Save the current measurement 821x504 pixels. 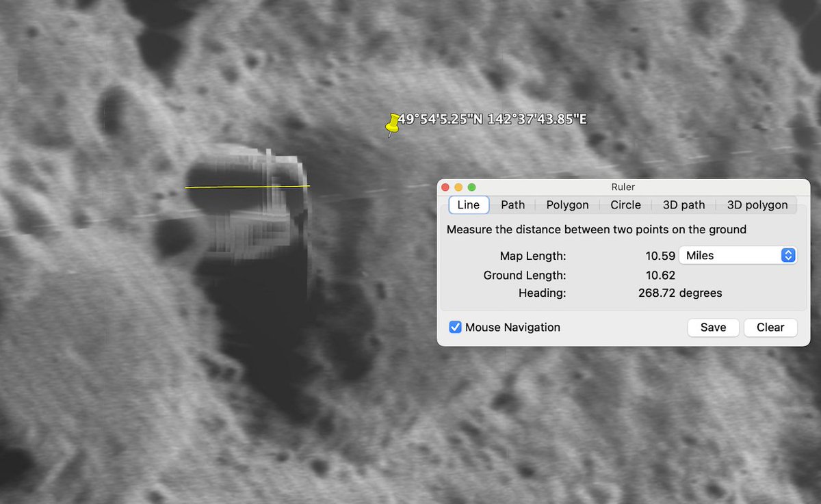713,328
